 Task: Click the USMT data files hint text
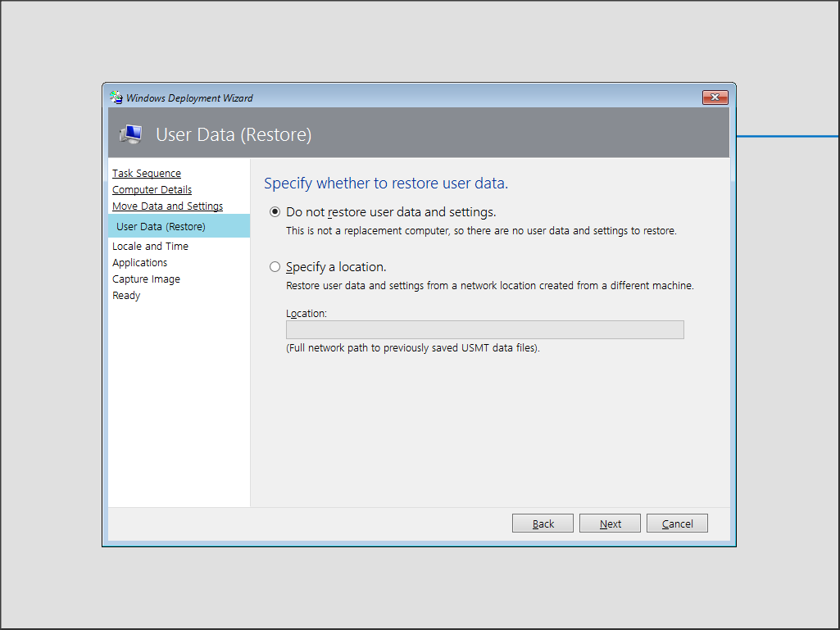point(413,347)
